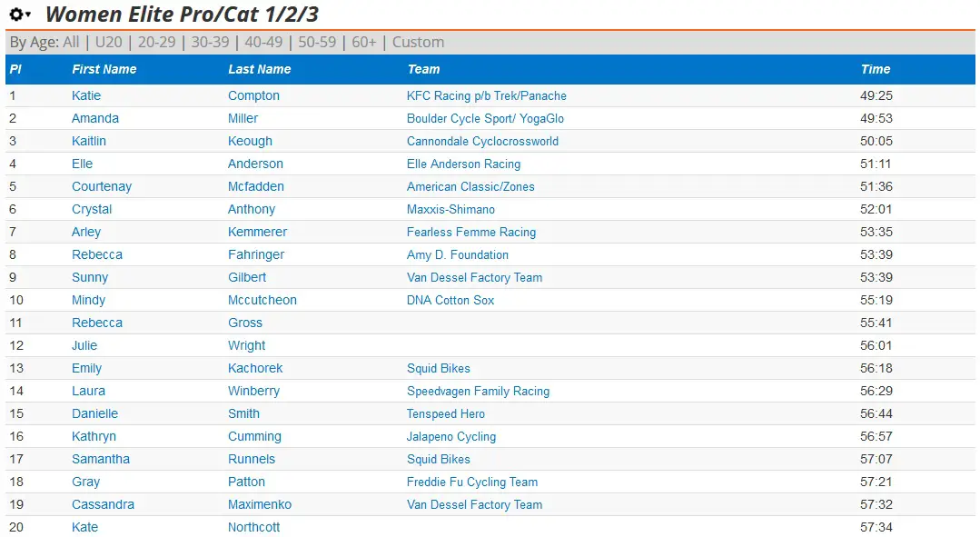Sort by the First Name column header
980x537 pixels.
[104, 69]
